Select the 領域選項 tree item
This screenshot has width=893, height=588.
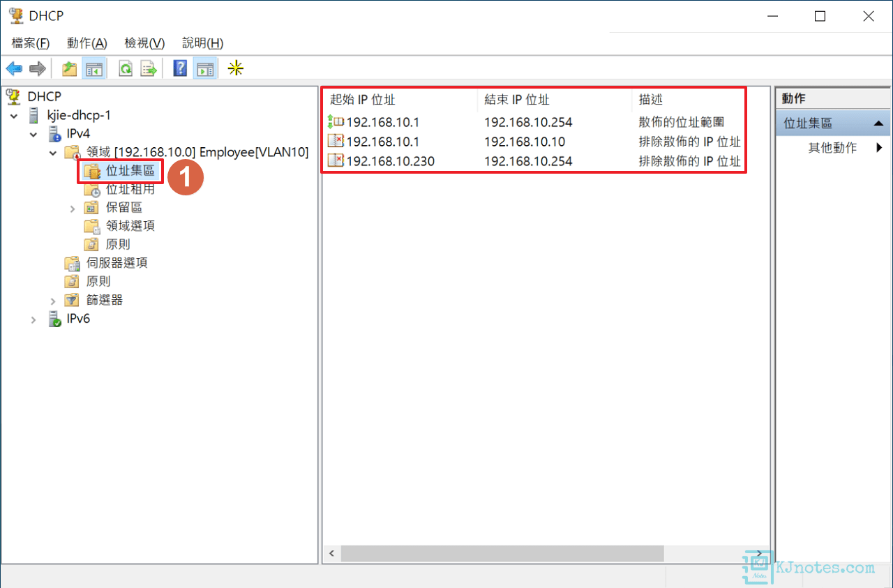pos(130,226)
